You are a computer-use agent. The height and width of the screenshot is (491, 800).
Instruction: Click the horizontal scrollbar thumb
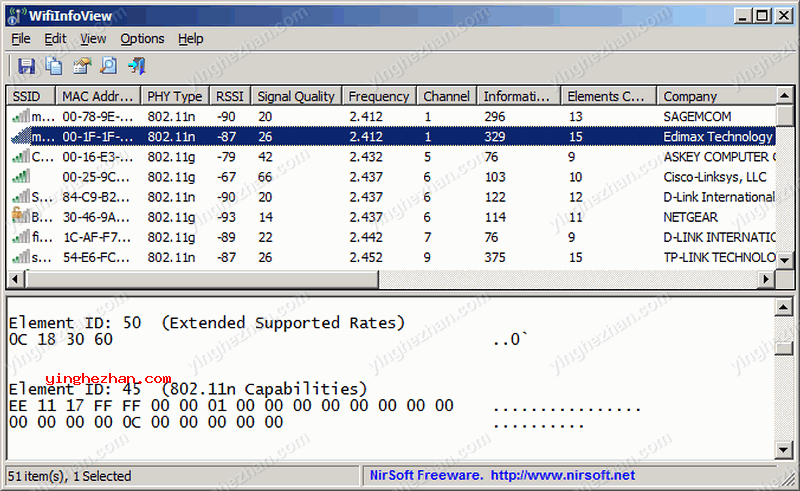click(x=201, y=279)
